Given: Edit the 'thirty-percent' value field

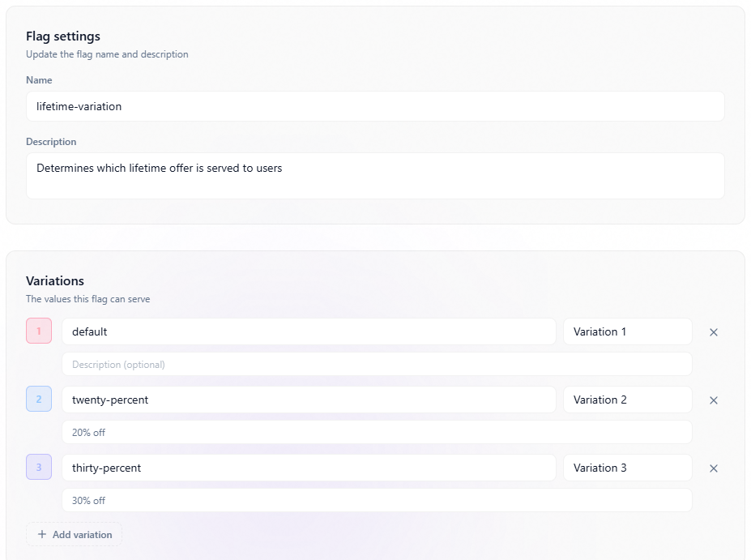Looking at the screenshot, I should (309, 468).
